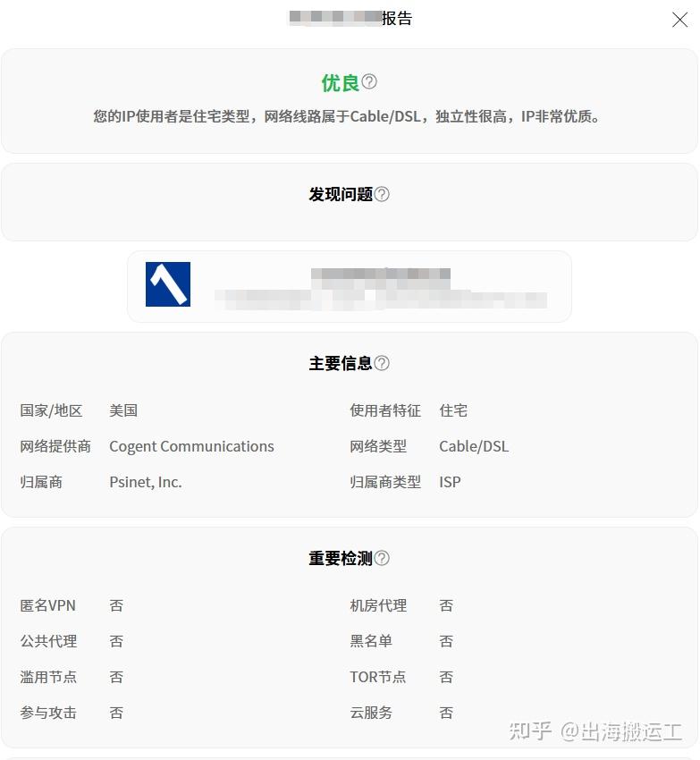
Task: Click the 否 value for 黑名单
Action: (x=446, y=642)
